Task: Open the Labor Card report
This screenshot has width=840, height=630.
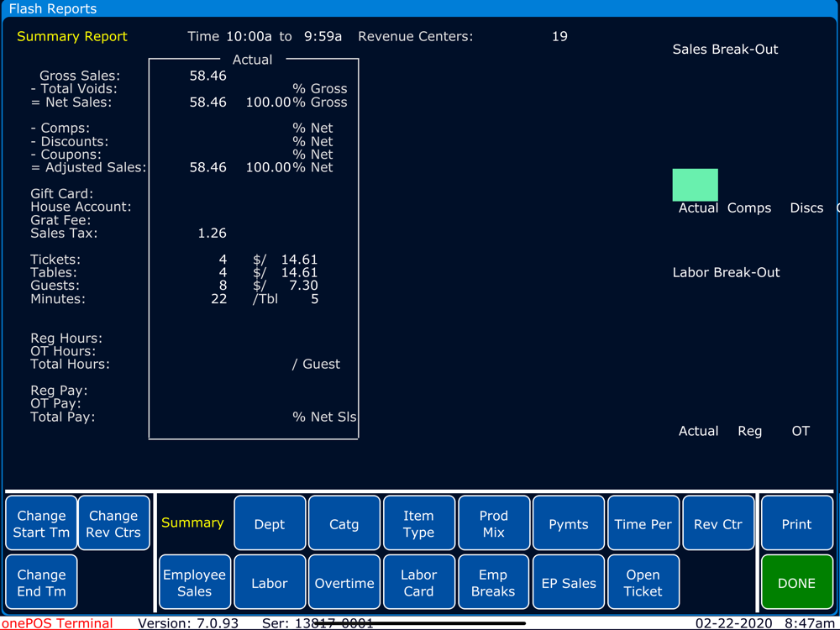Action: point(419,582)
